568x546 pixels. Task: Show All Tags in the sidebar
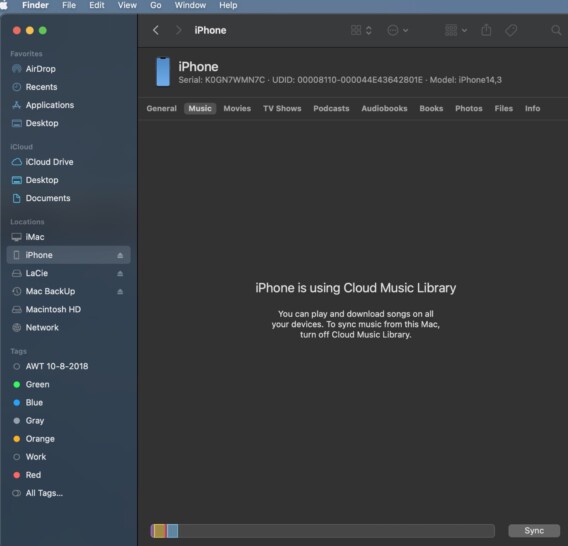(68, 493)
